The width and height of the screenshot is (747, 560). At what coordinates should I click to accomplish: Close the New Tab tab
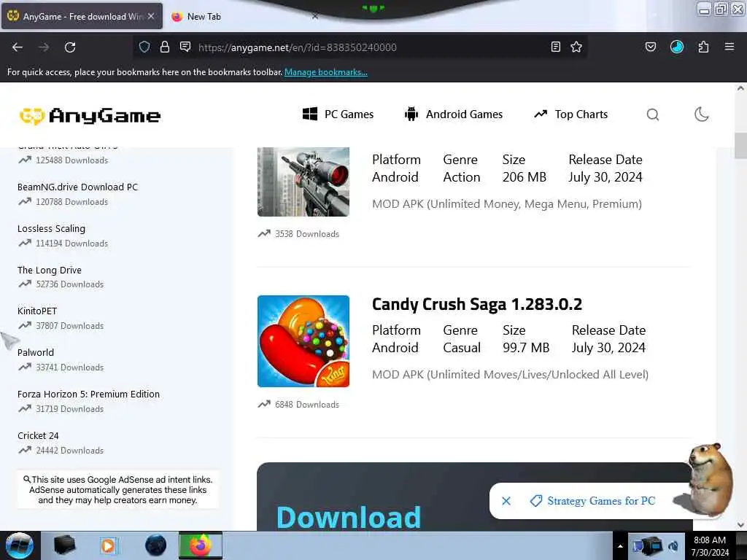pos(315,16)
